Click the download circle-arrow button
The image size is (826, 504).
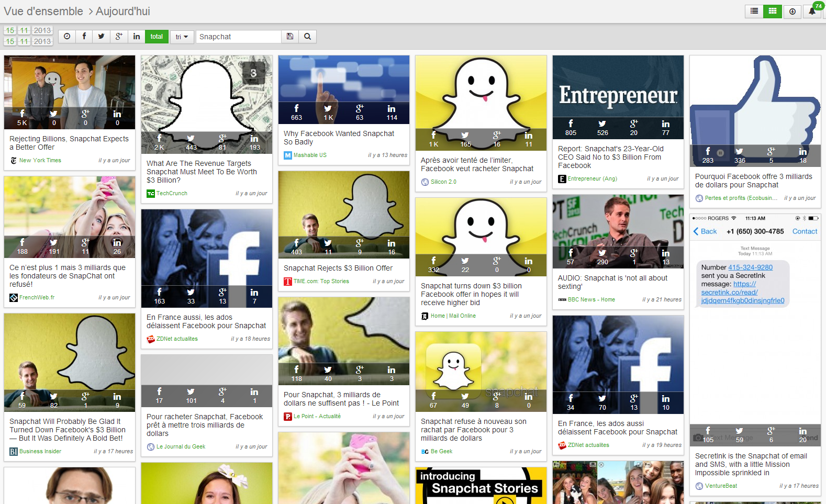click(x=792, y=11)
